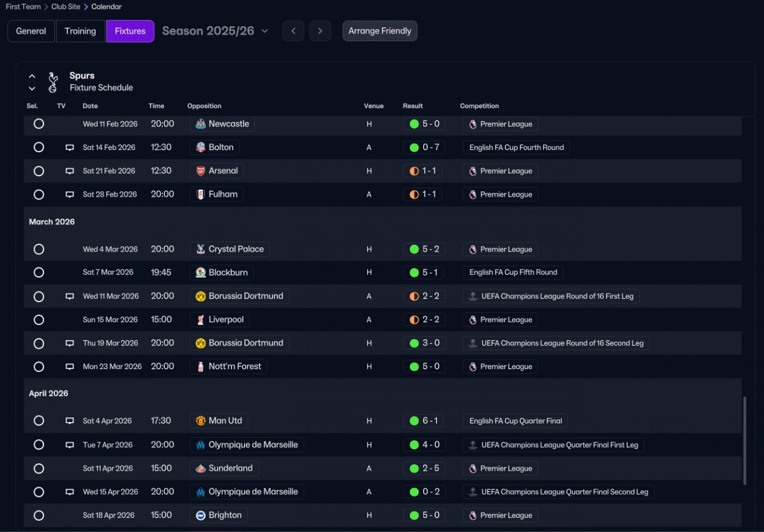Click the Champions League logo on Quarter Final First Leg
Viewport: 764px width, 532px height.
click(x=473, y=445)
